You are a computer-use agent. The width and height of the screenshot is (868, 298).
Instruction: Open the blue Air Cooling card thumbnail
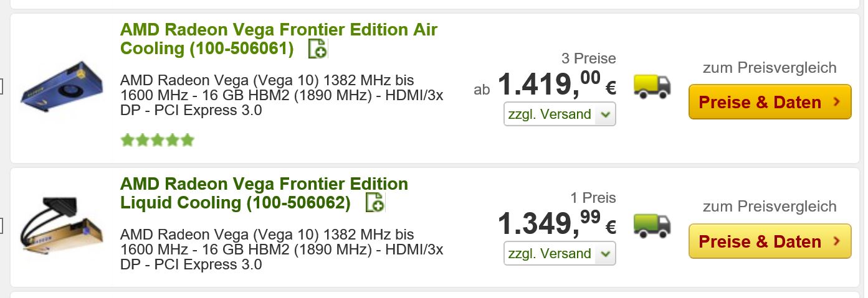point(61,88)
